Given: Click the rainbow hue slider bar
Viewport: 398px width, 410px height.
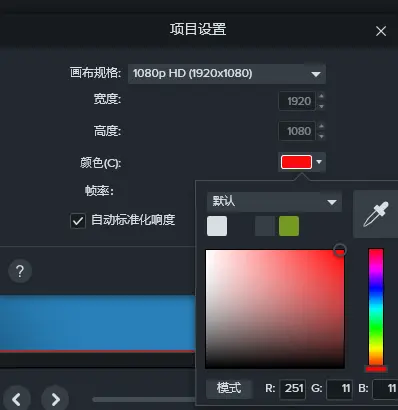Looking at the screenshot, I should pyautogui.click(x=376, y=307).
